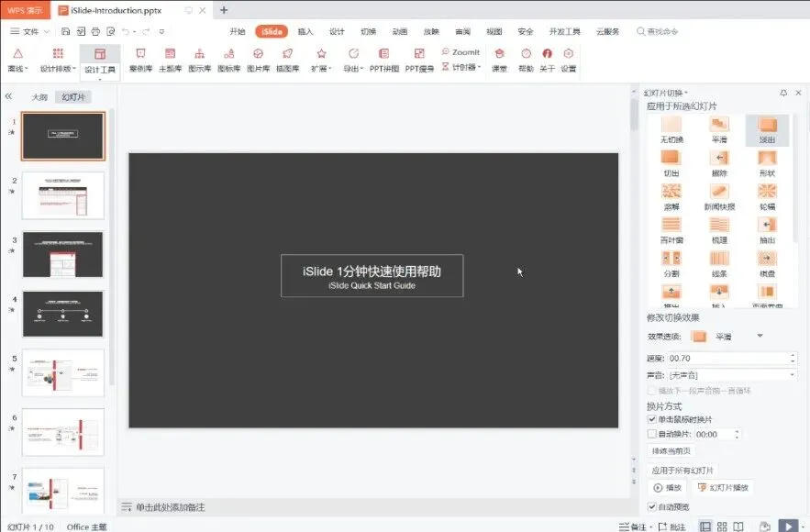Pin the slide transition pane
The width and height of the screenshot is (810, 532).
point(783,93)
